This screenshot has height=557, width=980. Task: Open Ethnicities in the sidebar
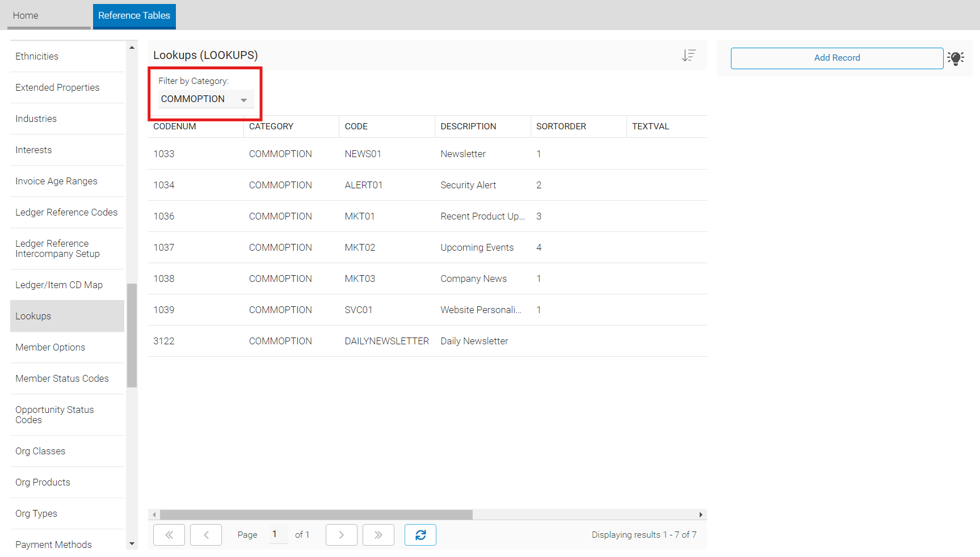click(67, 56)
